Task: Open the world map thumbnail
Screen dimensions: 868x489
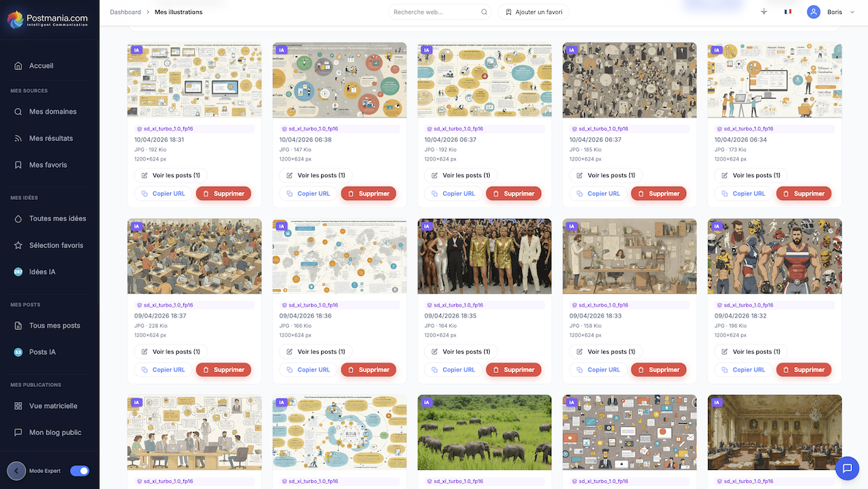Action: point(339,256)
